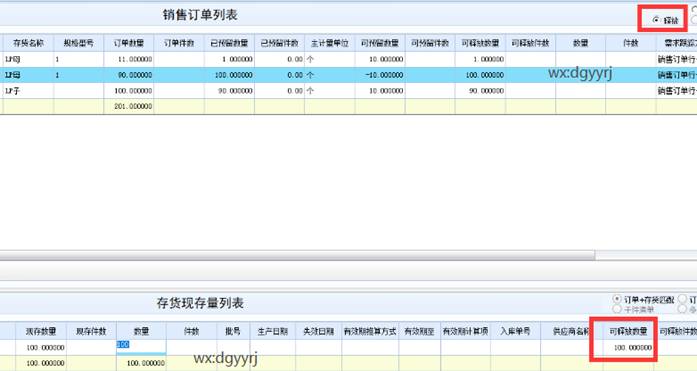The width and height of the screenshot is (697, 371).
Task: Click the 规格型号 column header
Action: coord(79,43)
